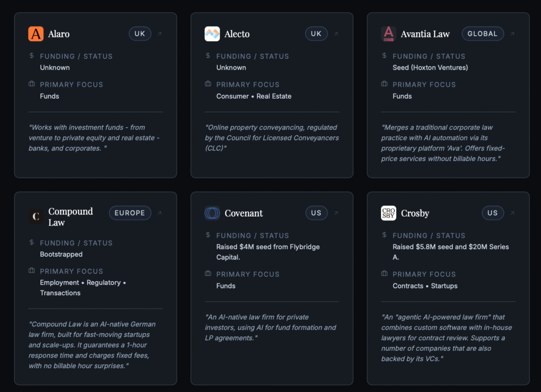The width and height of the screenshot is (541, 392).
Task: Open Alecto's external link arrow
Action: [x=336, y=34]
